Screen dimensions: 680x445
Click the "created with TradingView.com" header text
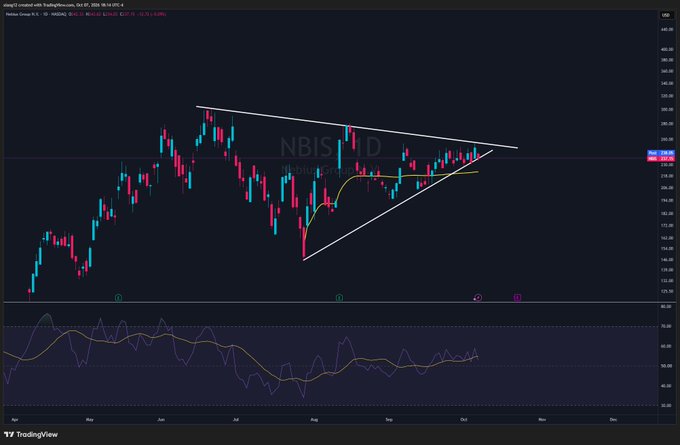point(45,5)
